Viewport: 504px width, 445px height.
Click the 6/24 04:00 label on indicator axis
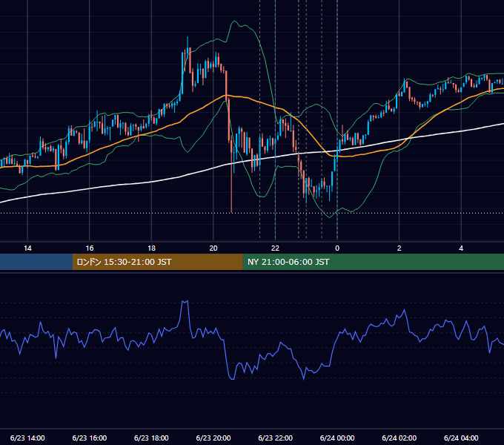click(461, 438)
